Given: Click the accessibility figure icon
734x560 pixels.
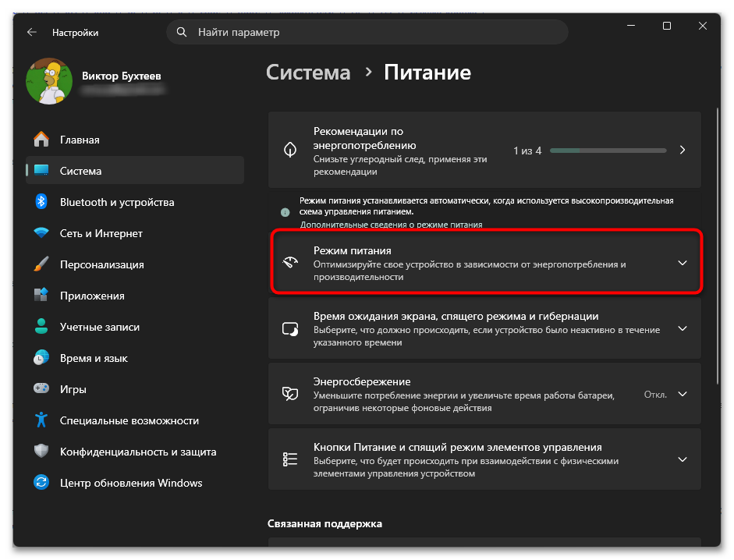Looking at the screenshot, I should [x=41, y=420].
